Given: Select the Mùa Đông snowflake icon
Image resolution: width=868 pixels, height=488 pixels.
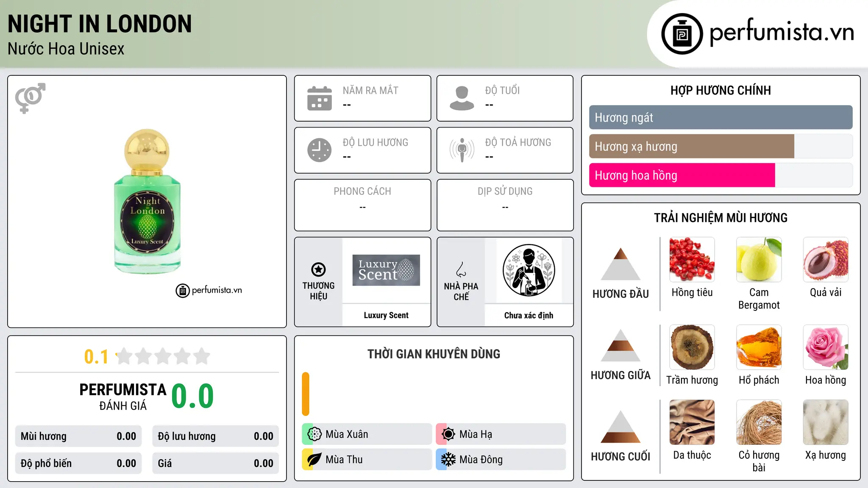Looking at the screenshot, I should 448,460.
